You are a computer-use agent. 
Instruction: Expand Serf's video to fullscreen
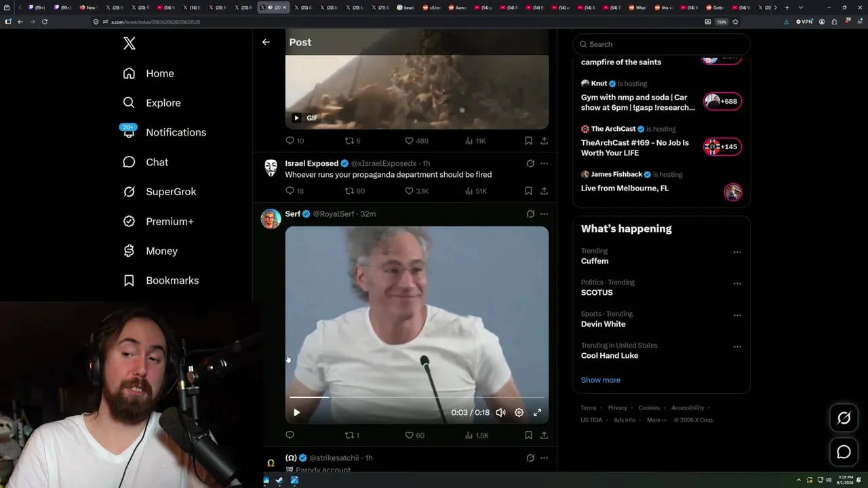537,412
